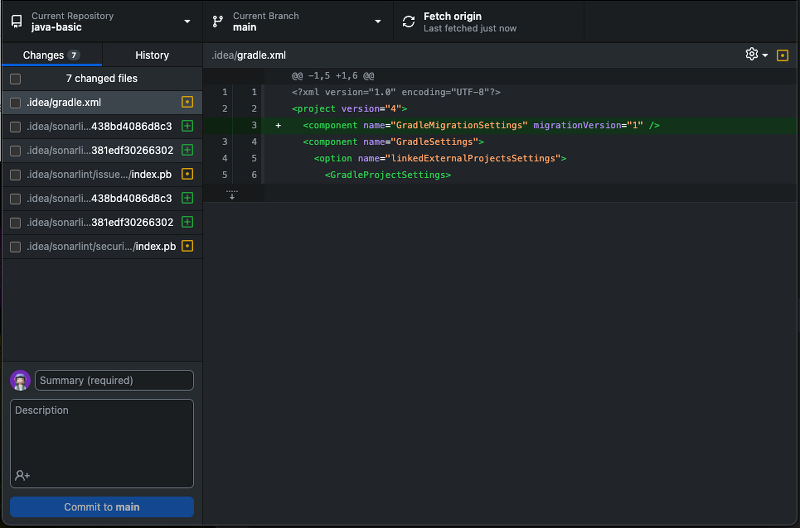Click the Current Branch git icon
The width and height of the screenshot is (800, 528).
pos(218,21)
